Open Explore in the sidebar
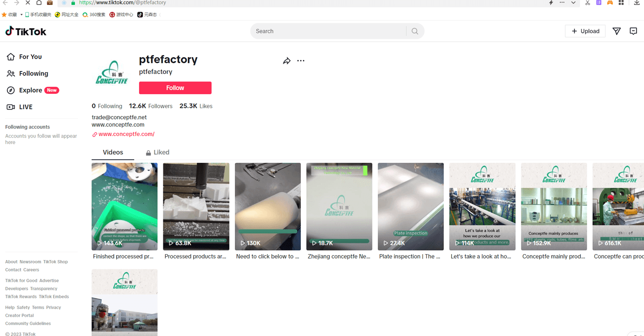This screenshot has width=644, height=336. (32, 90)
